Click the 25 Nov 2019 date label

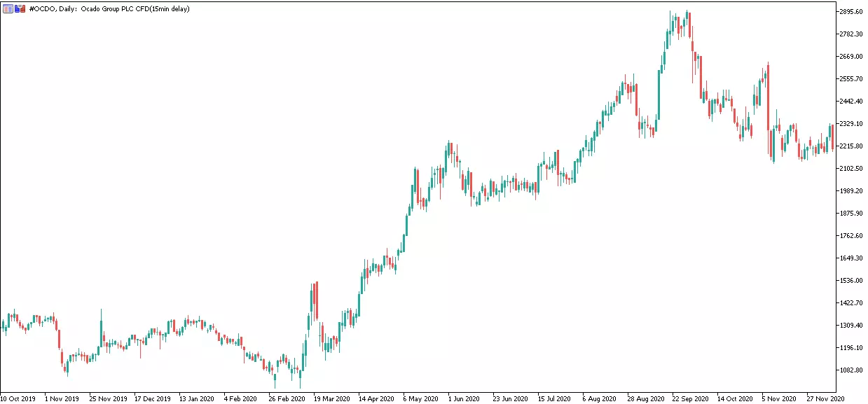[107, 398]
